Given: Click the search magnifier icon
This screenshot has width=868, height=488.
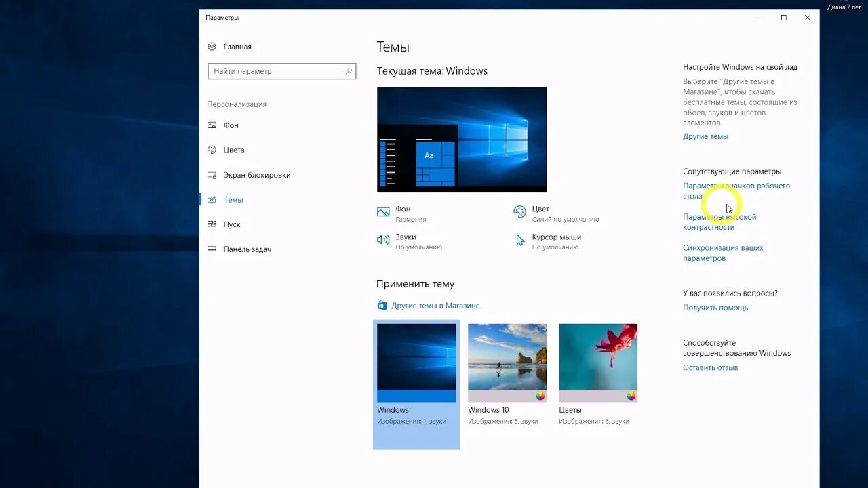Looking at the screenshot, I should coord(349,71).
